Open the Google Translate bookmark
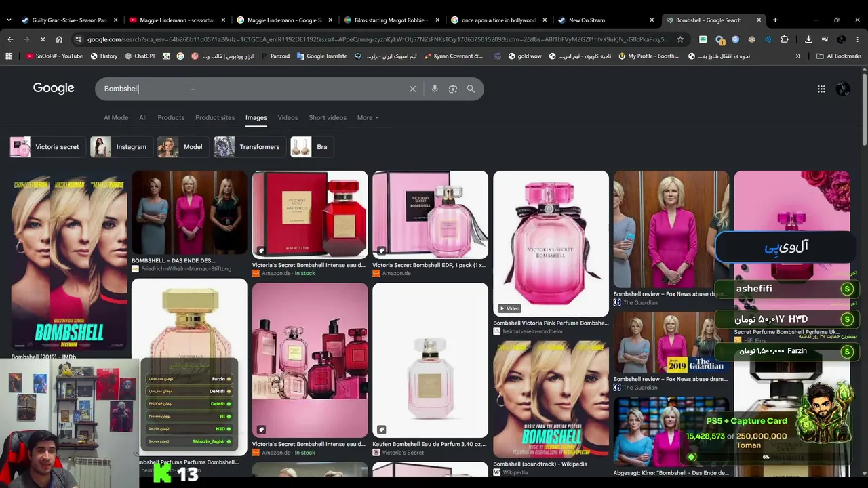Image resolution: width=868 pixels, height=488 pixels. [x=322, y=56]
